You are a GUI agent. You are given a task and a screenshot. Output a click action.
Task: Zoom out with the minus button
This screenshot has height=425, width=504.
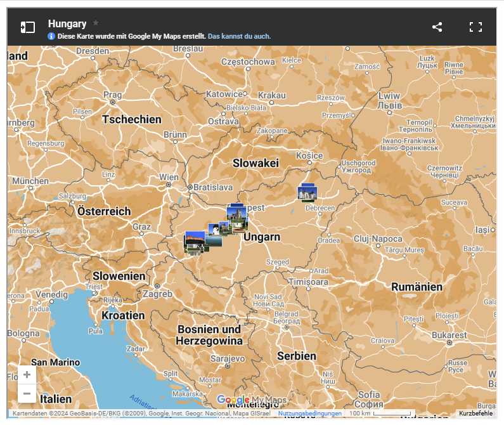pos(27,394)
